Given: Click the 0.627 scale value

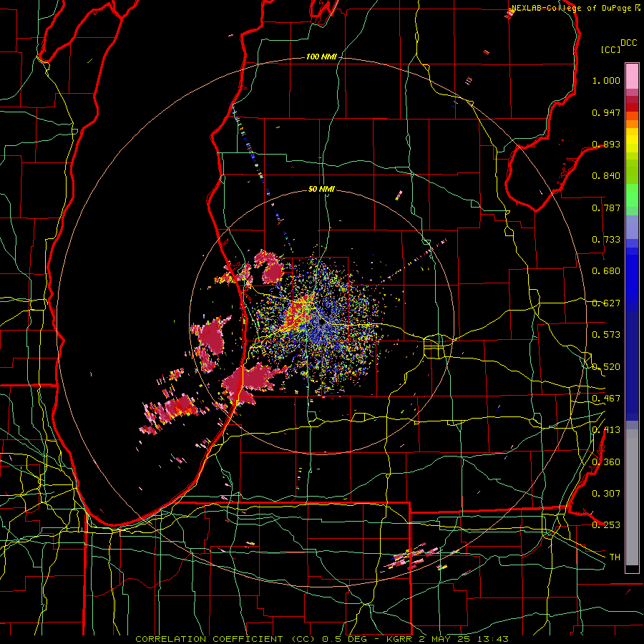Looking at the screenshot, I should click(x=606, y=303).
